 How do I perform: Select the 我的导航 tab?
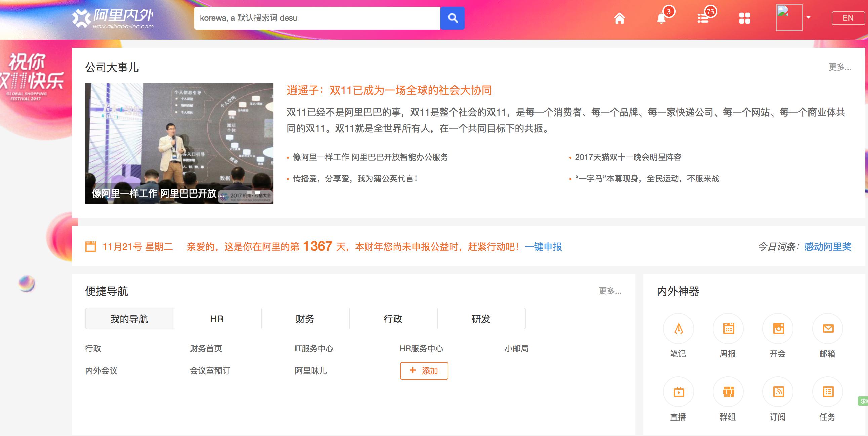129,319
